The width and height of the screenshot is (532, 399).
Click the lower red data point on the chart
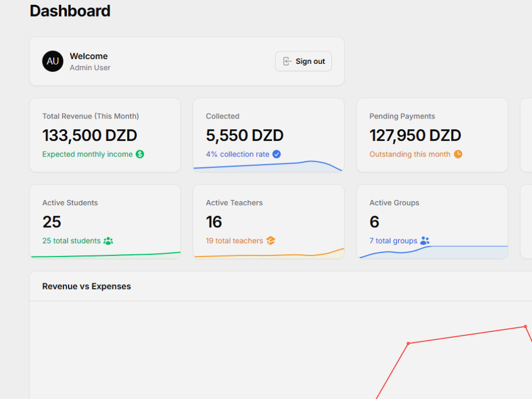(408, 343)
